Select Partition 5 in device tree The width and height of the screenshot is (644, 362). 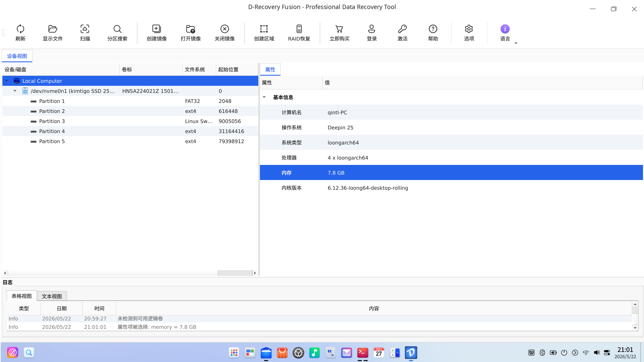pyautogui.click(x=130, y=141)
